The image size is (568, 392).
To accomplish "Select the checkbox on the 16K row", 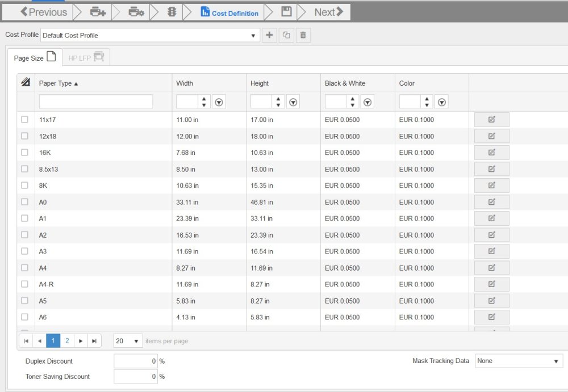I will coord(24,152).
